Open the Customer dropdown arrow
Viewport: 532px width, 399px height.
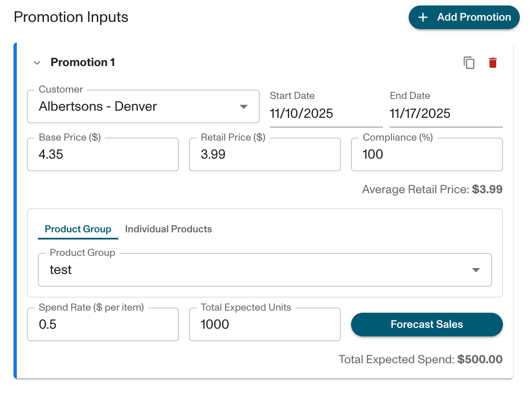tap(243, 106)
